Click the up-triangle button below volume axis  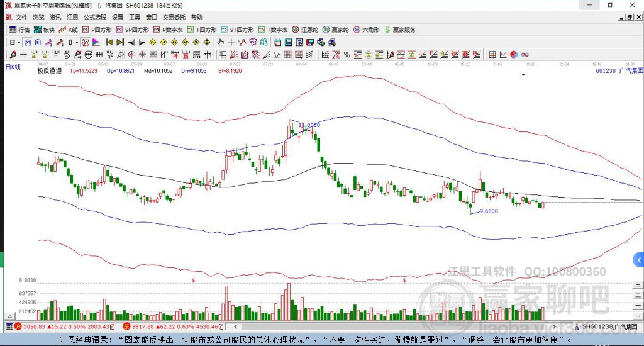coord(10,316)
